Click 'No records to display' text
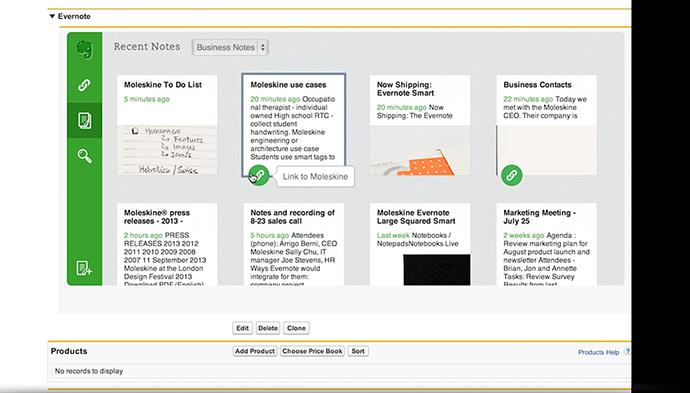 [x=89, y=371]
